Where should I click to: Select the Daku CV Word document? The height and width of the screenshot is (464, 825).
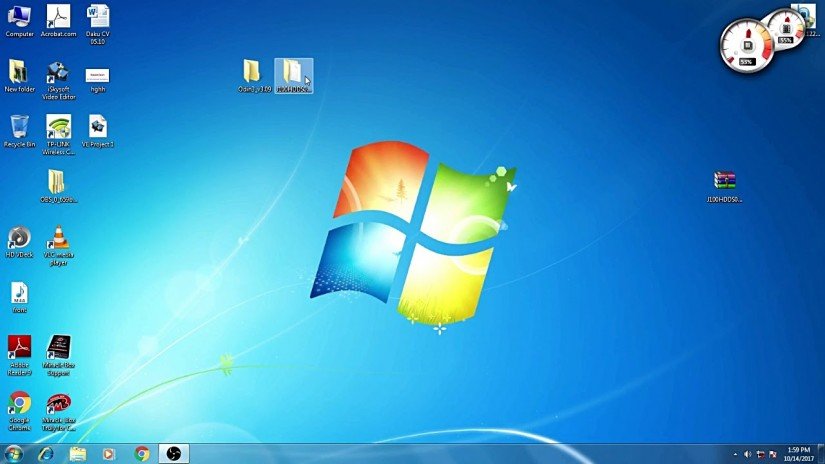tap(98, 24)
